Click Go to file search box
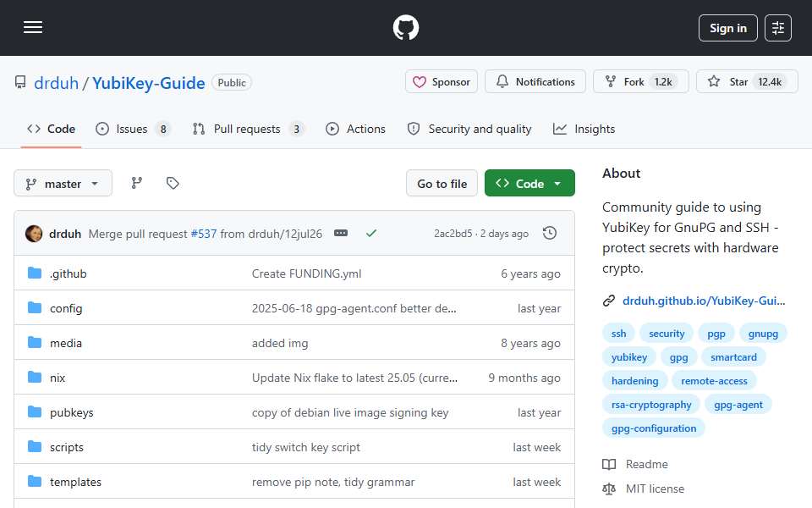Viewport: 812px width, 508px height. (442, 184)
